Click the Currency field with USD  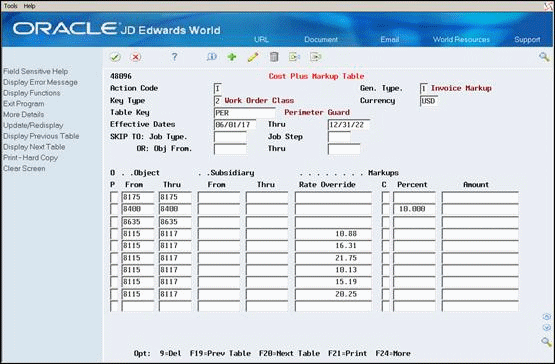(x=429, y=101)
